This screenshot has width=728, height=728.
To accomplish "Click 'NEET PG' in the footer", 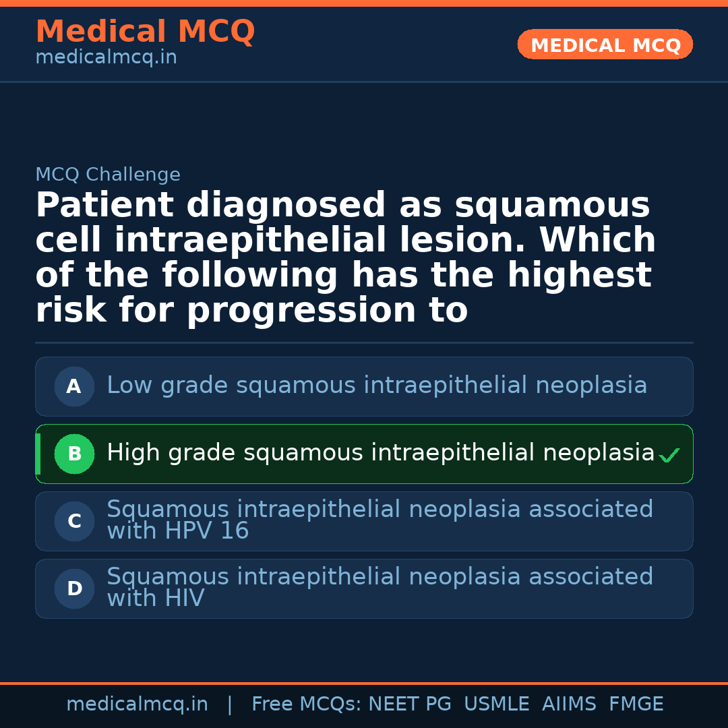I will [410, 704].
